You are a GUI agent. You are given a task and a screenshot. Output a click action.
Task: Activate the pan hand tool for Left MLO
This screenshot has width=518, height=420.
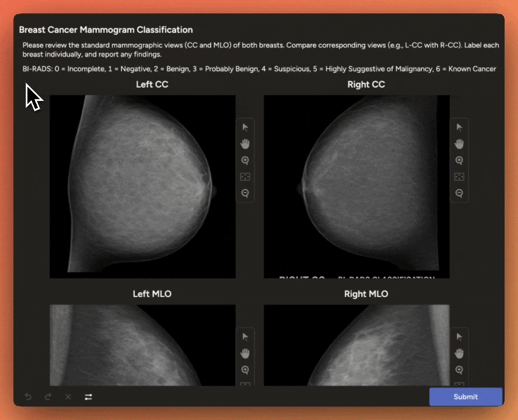pyautogui.click(x=245, y=353)
